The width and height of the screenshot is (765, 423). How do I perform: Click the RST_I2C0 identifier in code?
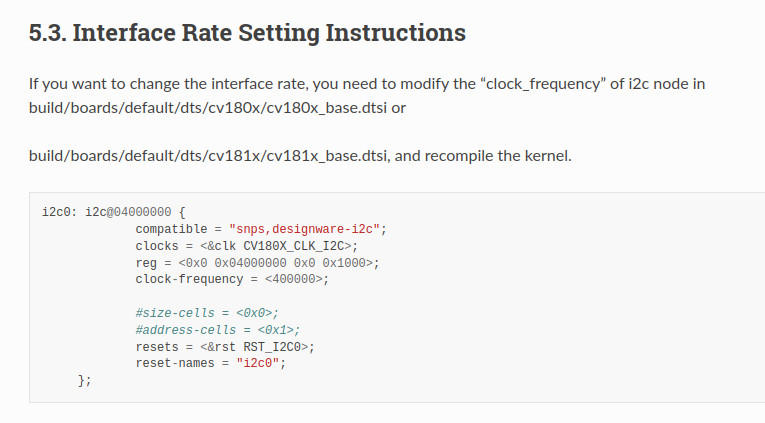coord(272,347)
